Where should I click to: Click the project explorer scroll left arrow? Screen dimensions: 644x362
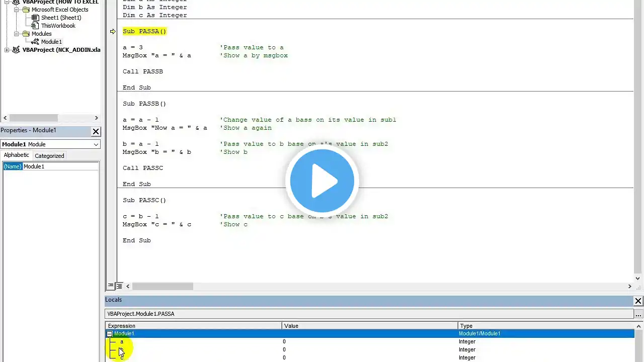5,118
